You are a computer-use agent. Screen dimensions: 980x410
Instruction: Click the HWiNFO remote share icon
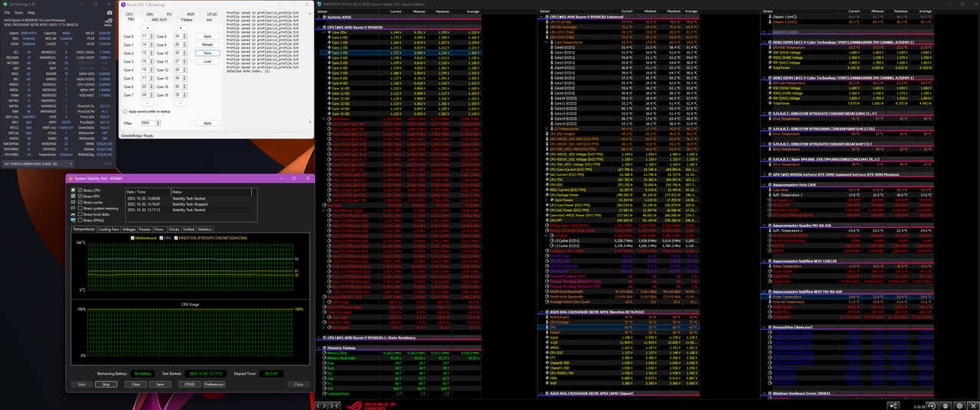[893, 406]
